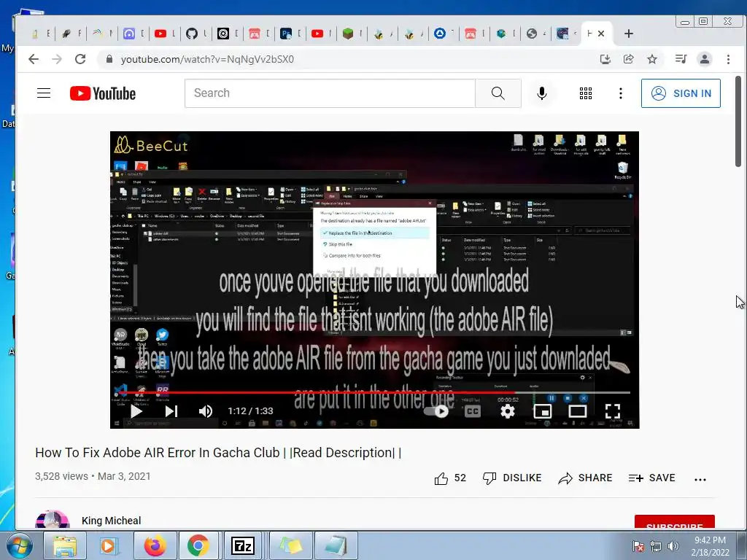View site information lock icon
The height and width of the screenshot is (560, 747).
click(109, 59)
